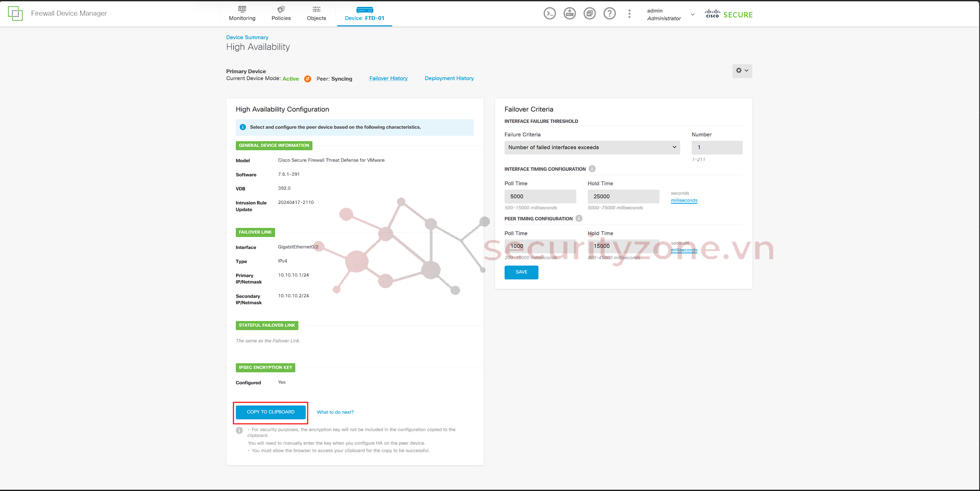Click Peer Timing Configuration info icon

(x=579, y=219)
